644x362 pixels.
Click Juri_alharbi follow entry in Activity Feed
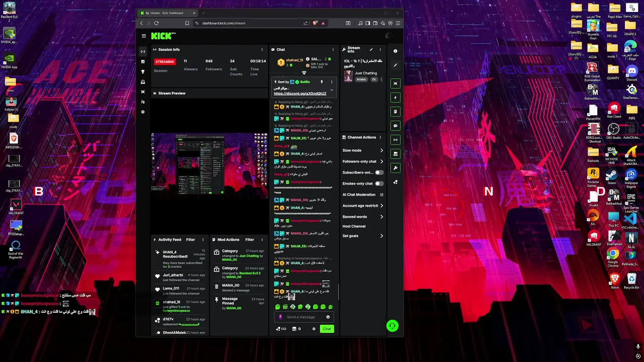click(x=180, y=278)
